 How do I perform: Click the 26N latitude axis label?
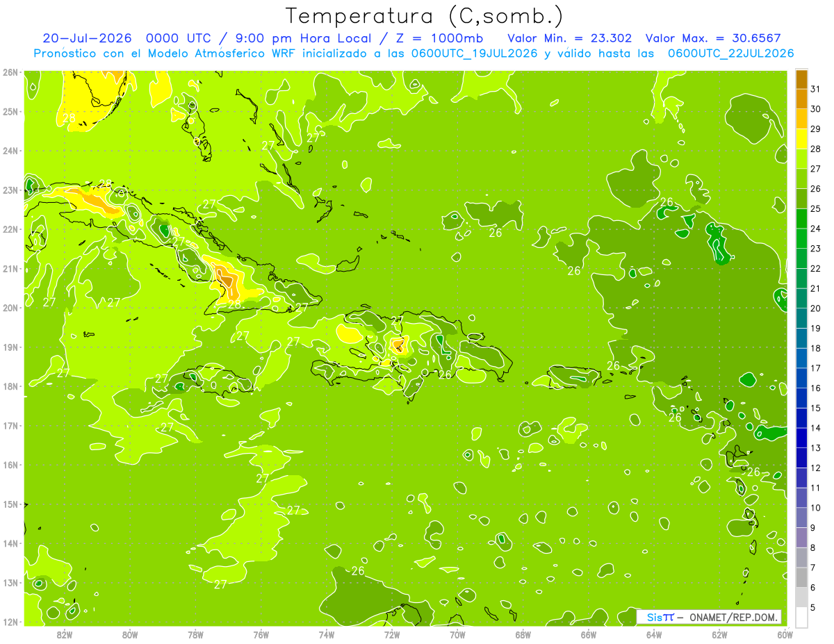tap(10, 72)
